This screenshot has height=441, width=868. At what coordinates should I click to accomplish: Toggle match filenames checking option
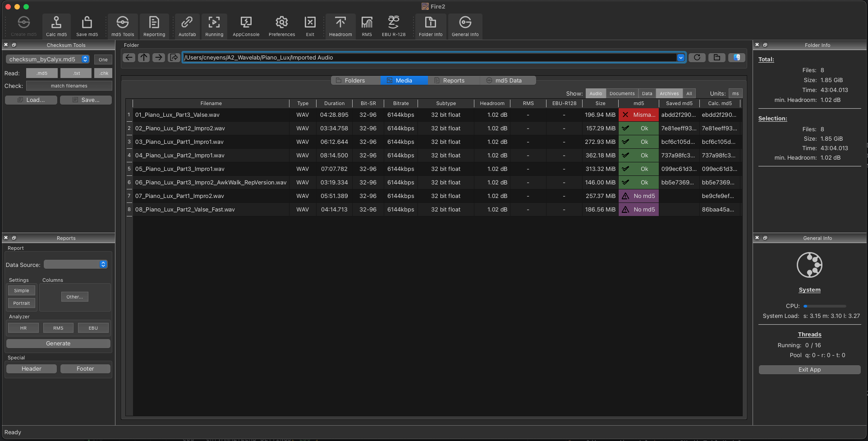tap(69, 86)
